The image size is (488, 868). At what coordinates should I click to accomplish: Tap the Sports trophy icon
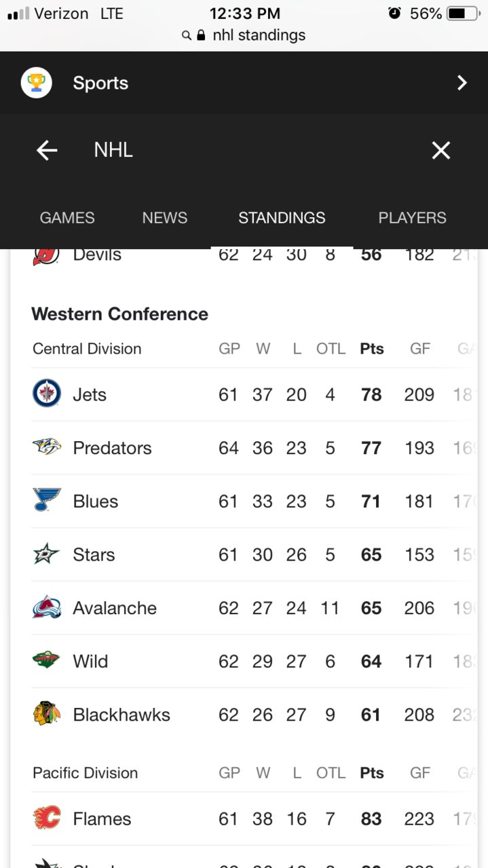37,83
